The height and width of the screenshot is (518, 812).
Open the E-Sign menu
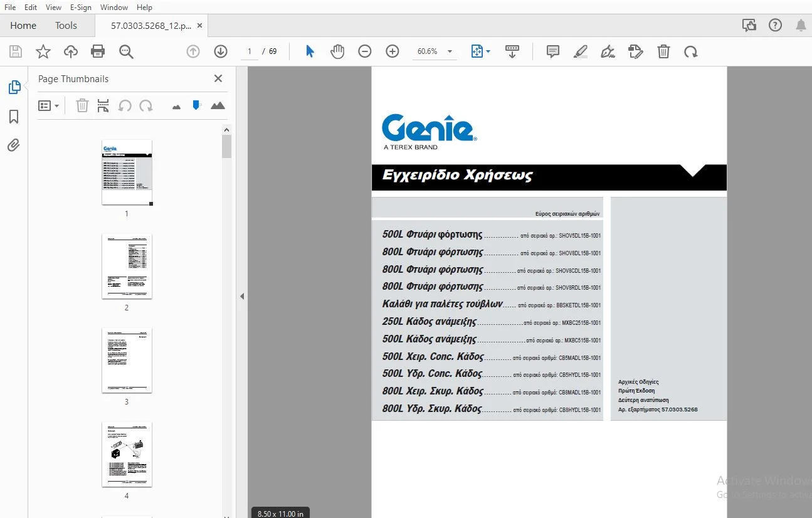click(x=80, y=7)
